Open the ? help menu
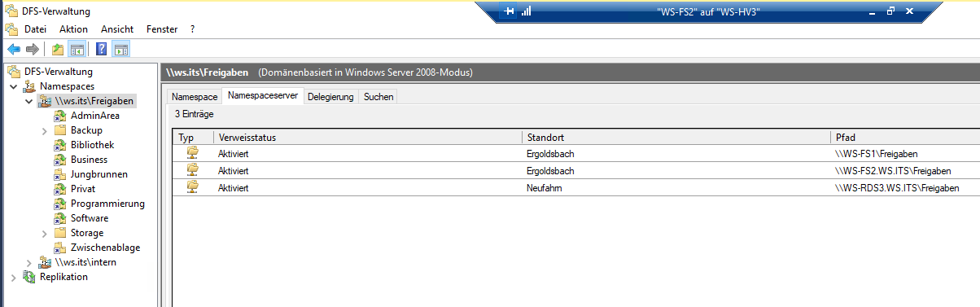980x307 pixels. tap(192, 29)
